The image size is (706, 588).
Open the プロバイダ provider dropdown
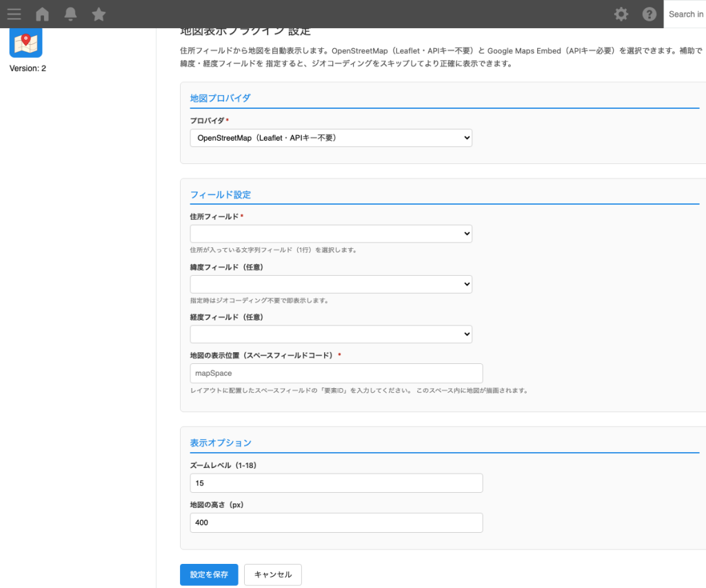click(330, 137)
